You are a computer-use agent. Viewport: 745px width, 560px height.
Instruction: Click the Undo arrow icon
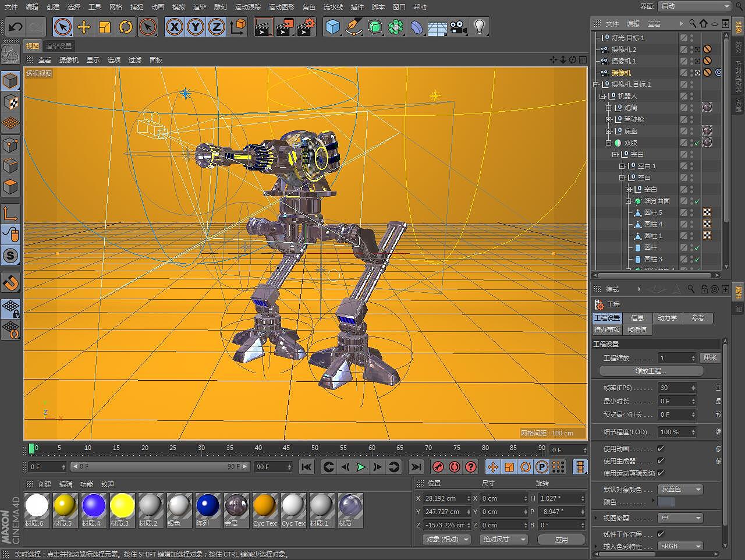click(15, 27)
